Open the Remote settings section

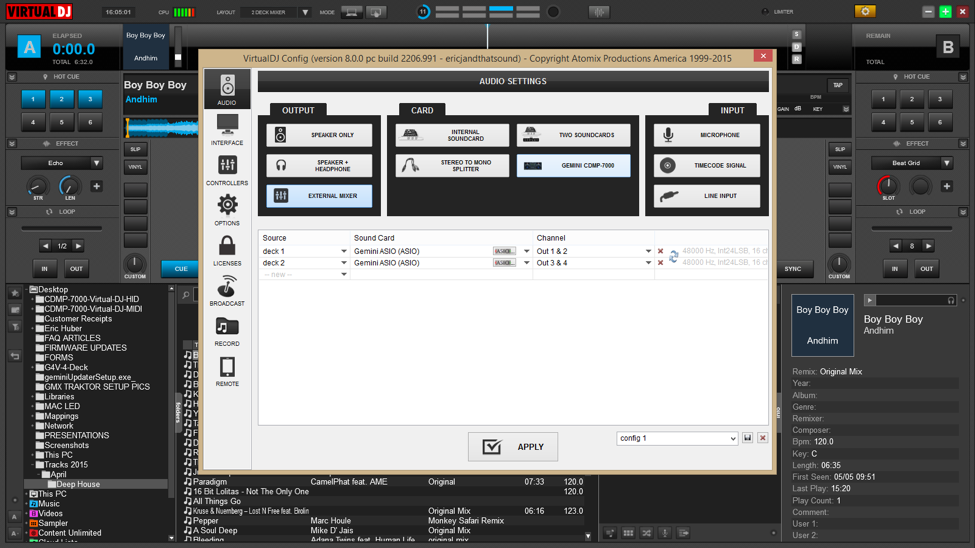(x=227, y=371)
